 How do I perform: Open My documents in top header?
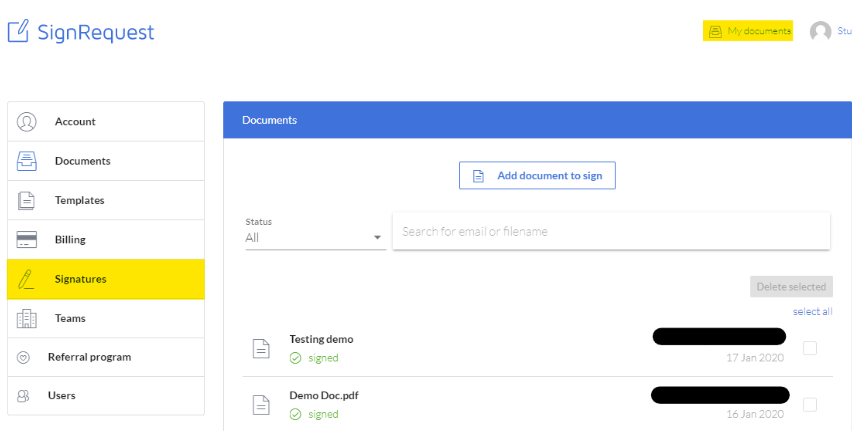click(748, 31)
